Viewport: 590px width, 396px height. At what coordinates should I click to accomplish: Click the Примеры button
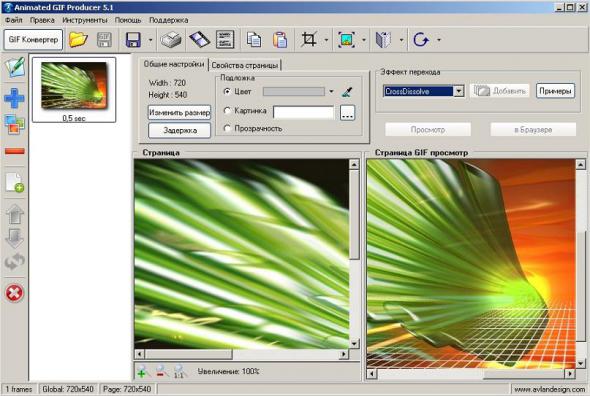pyautogui.click(x=555, y=91)
